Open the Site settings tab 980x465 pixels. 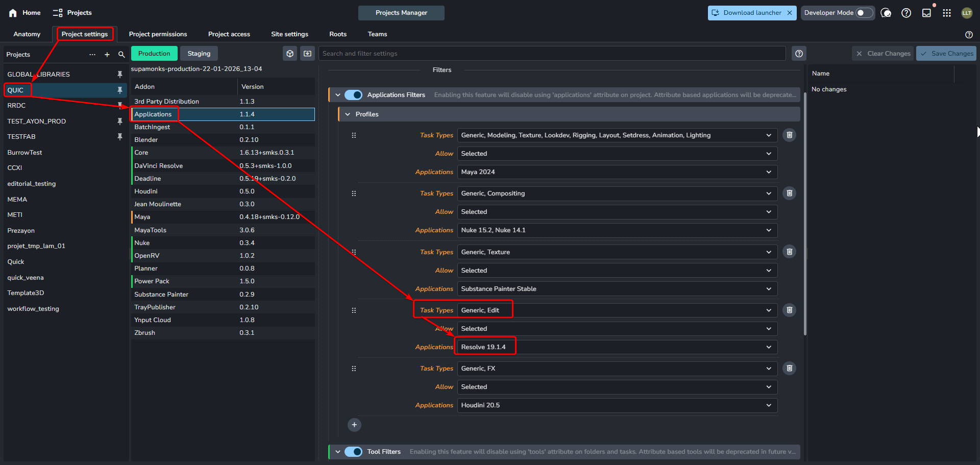289,34
